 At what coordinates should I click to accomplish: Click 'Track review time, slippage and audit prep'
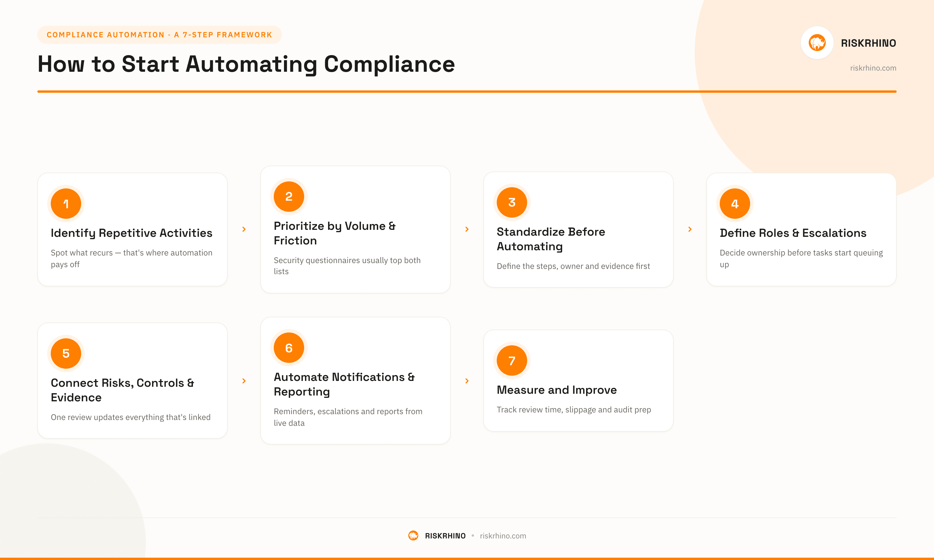574,410
